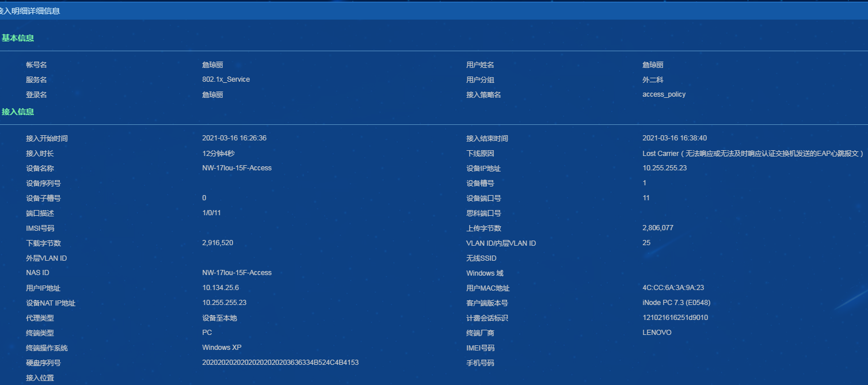Click the VLAN ID/内层VLAN ID label
The width and height of the screenshot is (868, 385).
[x=501, y=243]
